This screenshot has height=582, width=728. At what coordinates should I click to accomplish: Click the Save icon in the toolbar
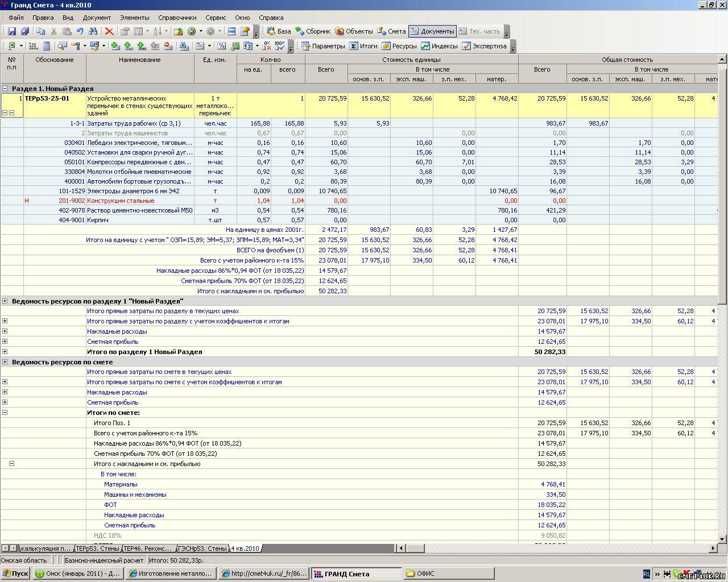click(11, 31)
